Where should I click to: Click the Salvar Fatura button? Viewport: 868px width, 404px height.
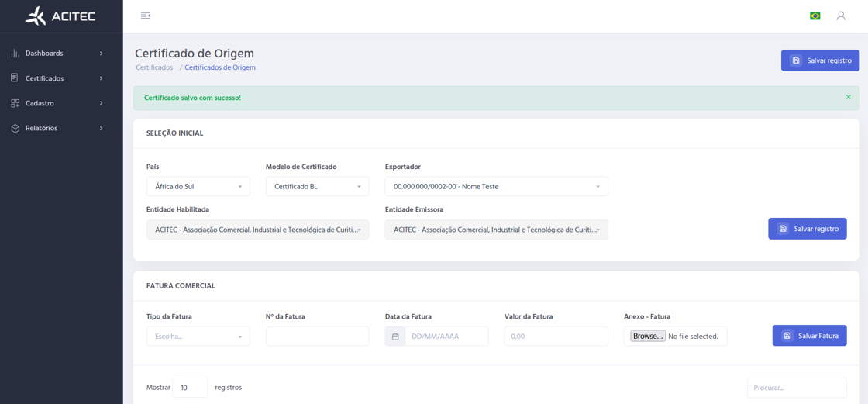coord(809,336)
